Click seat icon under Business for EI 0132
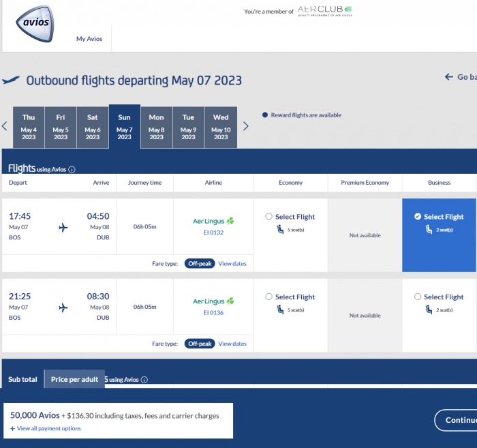The height and width of the screenshot is (448, 477). pos(429,229)
